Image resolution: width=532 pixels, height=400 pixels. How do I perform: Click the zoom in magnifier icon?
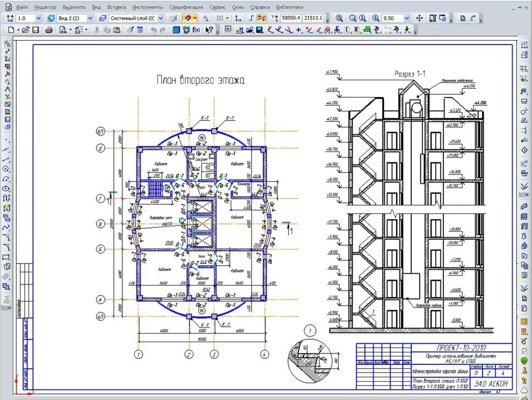tap(375, 18)
